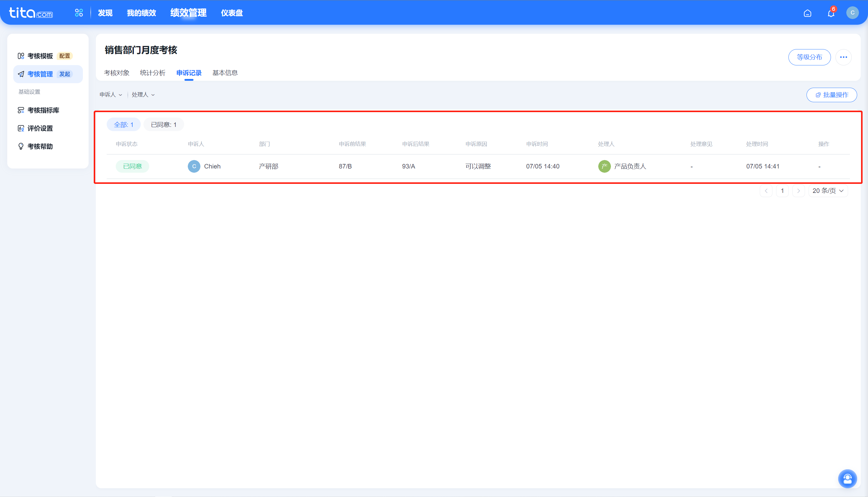The height and width of the screenshot is (497, 868).
Task: Click the 07/05 14:40 appeal time
Action: (543, 166)
